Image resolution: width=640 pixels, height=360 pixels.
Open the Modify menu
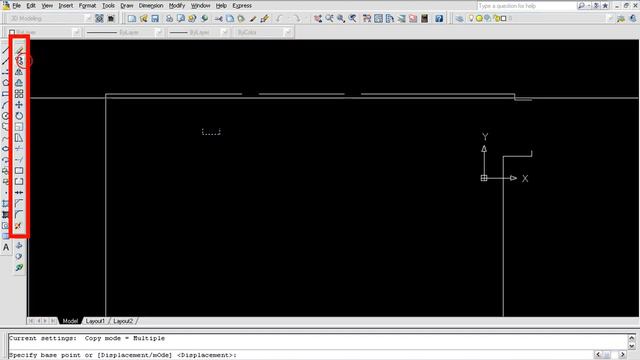coord(176,6)
